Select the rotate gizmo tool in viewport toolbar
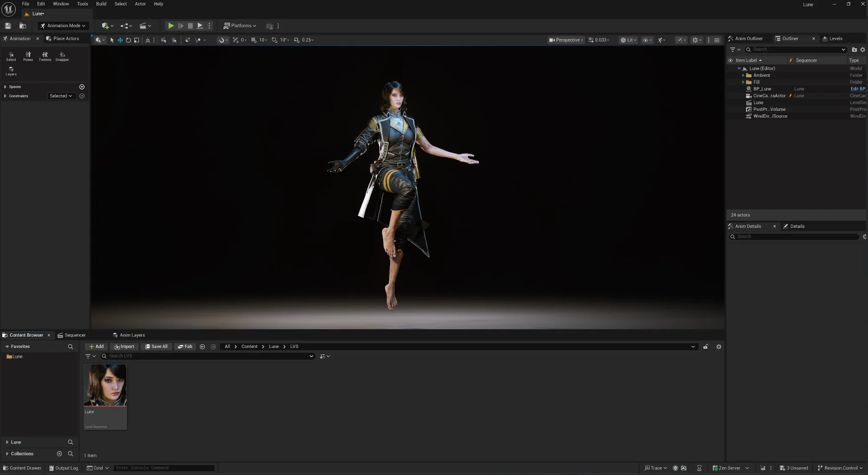The height and width of the screenshot is (475, 868). 128,40
